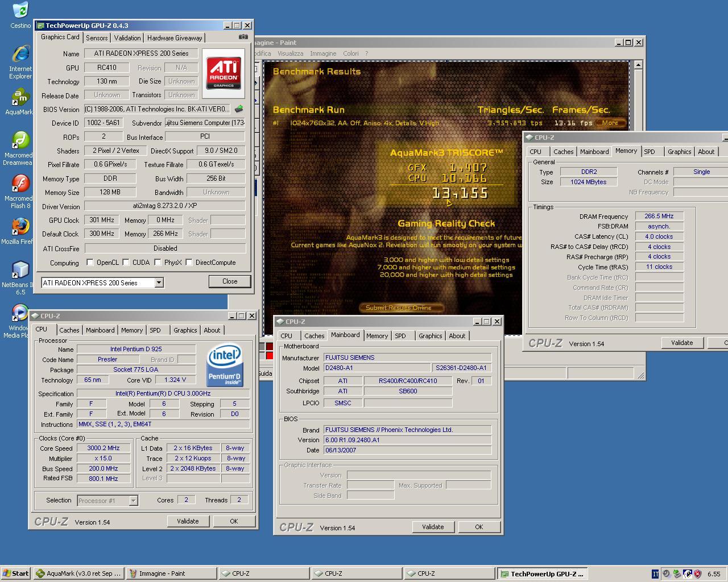The image size is (728, 582).
Task: Open SPD tab in the CPU-Z mainboard window
Action: coord(400,336)
